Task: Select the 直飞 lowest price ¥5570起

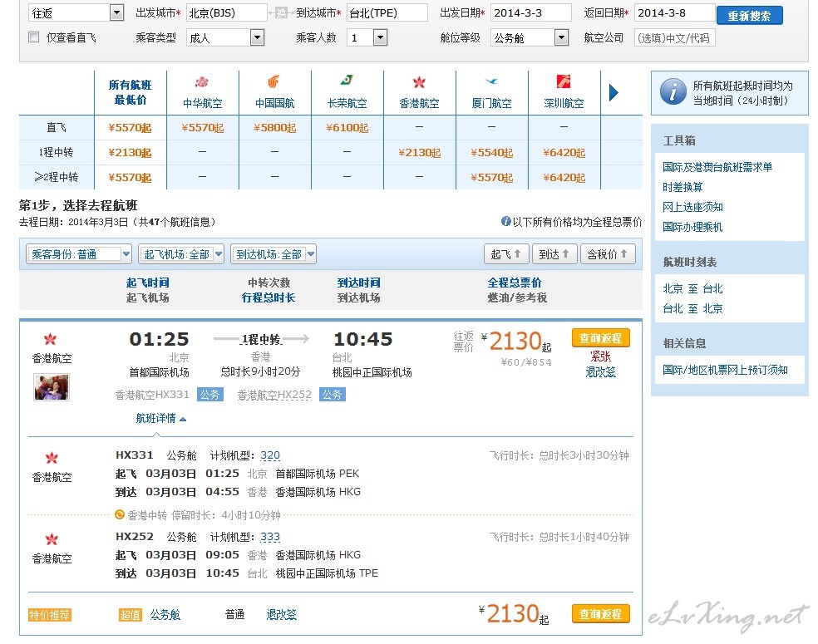Action: (x=130, y=127)
